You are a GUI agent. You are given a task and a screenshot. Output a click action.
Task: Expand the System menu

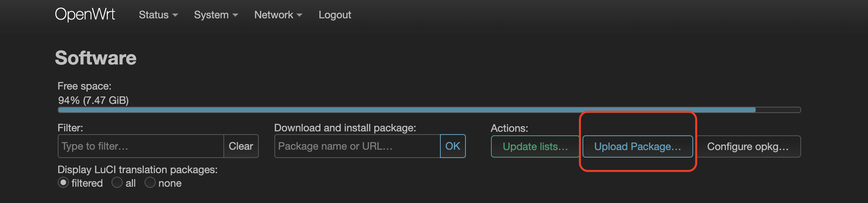216,15
